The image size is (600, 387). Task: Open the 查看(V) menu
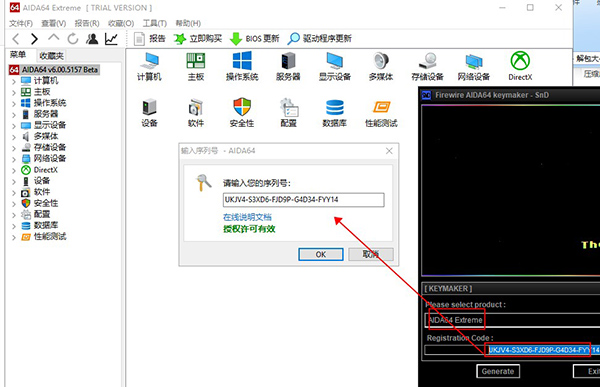(x=54, y=23)
